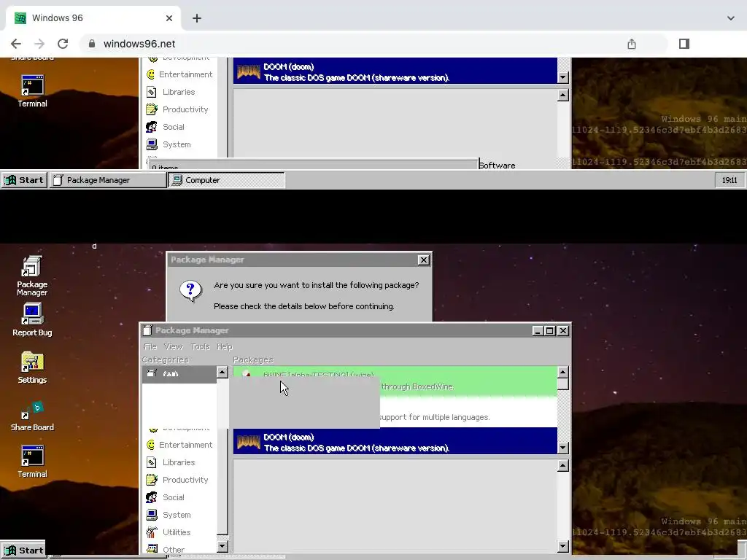747x560 pixels.
Task: Click the browser share page icon
Action: [x=631, y=44]
